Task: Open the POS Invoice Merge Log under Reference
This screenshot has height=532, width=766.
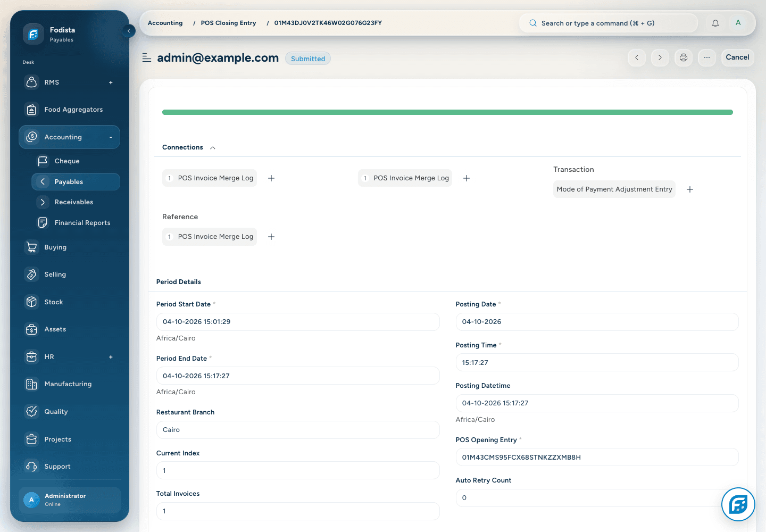Action: [x=210, y=237]
